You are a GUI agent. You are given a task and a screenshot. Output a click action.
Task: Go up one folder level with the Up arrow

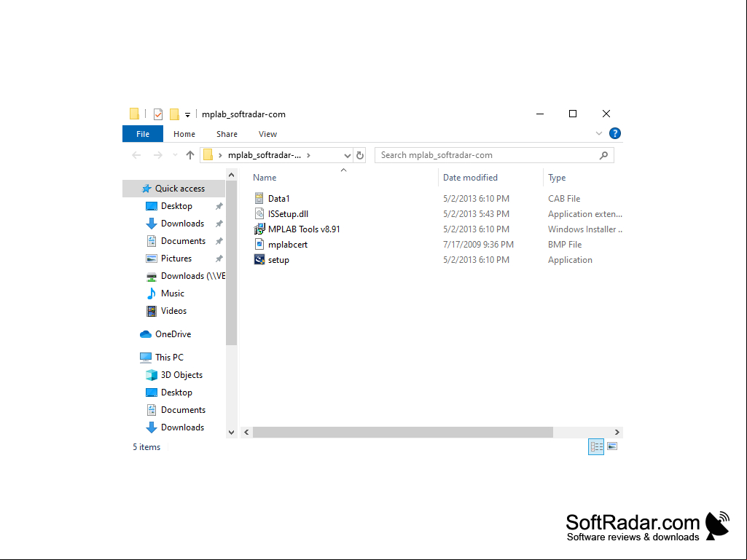(190, 155)
